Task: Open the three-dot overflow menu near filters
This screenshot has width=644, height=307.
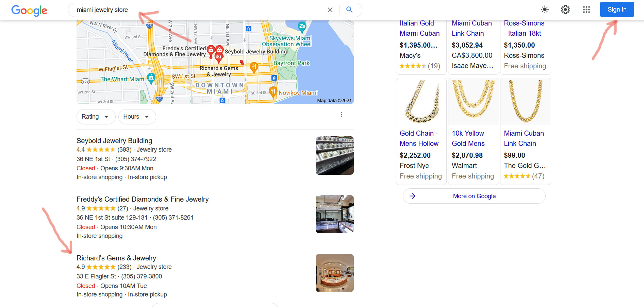Action: (342, 115)
